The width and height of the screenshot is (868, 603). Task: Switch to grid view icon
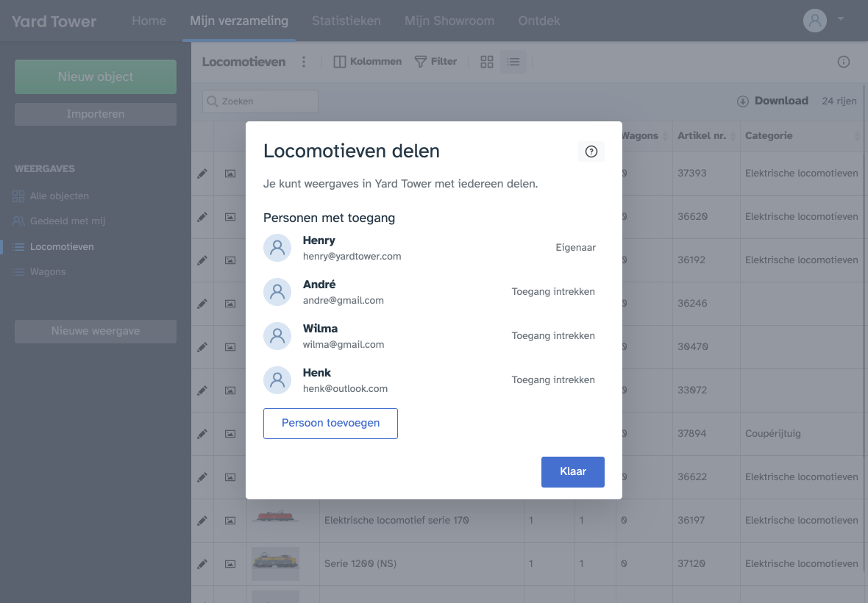point(486,62)
